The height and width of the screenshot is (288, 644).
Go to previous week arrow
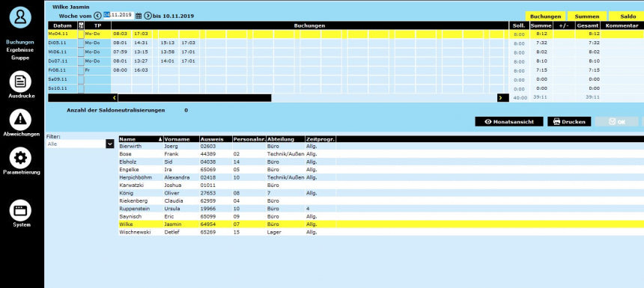[x=97, y=16]
